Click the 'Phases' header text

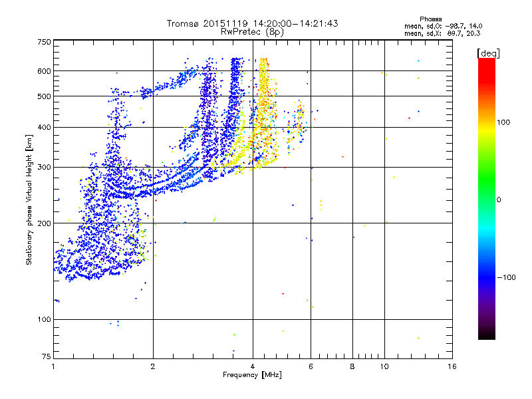click(430, 19)
